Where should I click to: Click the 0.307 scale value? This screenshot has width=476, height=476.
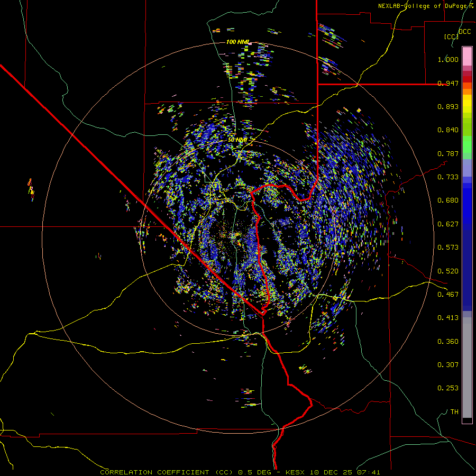coord(448,365)
